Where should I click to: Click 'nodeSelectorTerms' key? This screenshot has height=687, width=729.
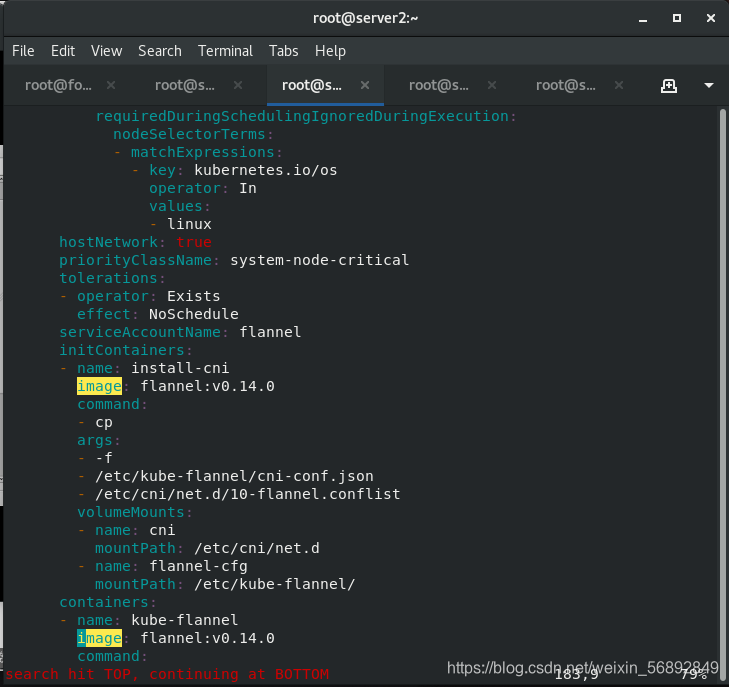189,134
